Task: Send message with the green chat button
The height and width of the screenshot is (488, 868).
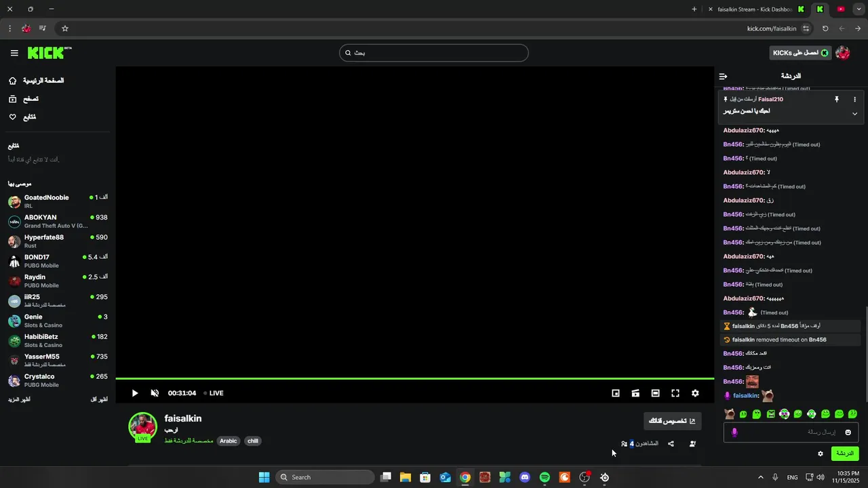Action: coord(844,453)
